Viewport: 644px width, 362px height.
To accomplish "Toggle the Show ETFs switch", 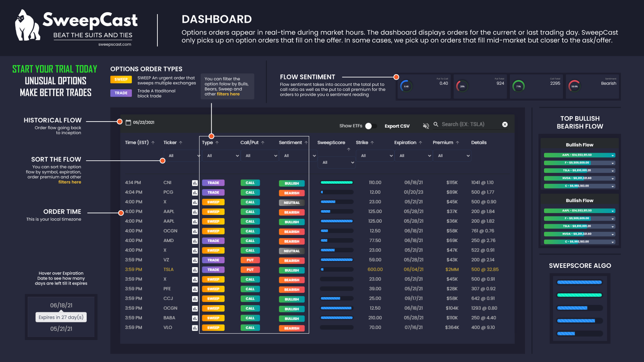I will 370,126.
